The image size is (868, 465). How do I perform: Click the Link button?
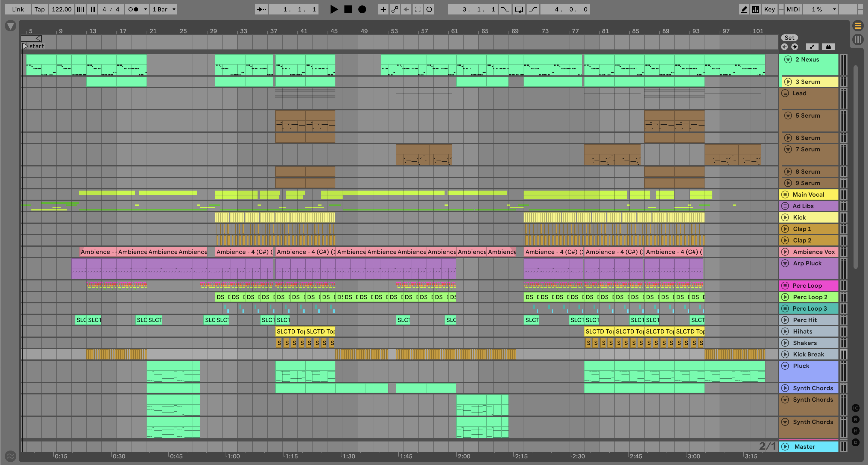[x=17, y=9]
